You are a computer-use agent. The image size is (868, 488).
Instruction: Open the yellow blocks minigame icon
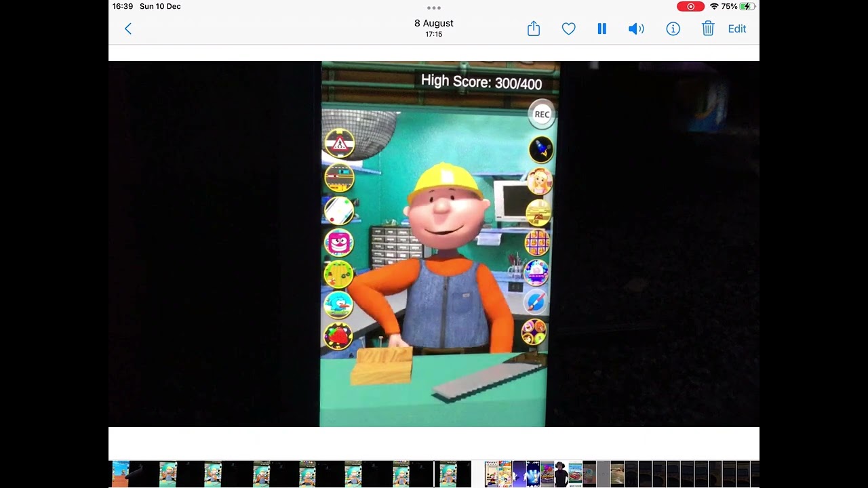[x=538, y=212]
